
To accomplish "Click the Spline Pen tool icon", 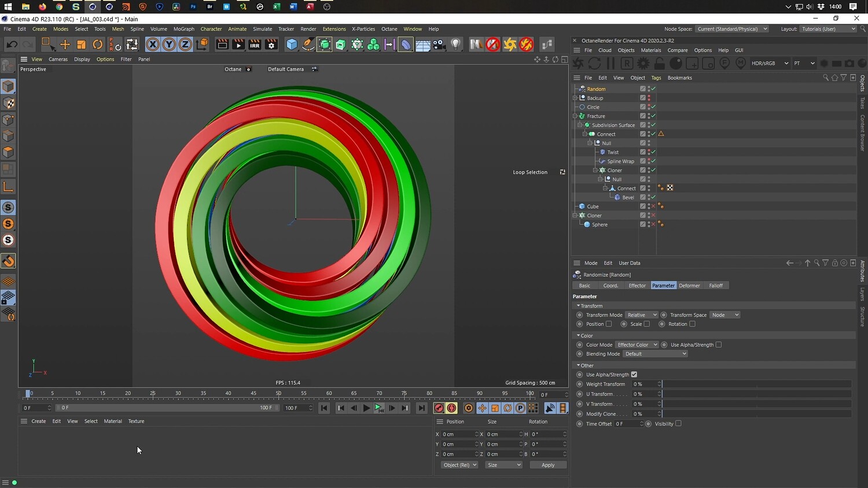I will tap(308, 45).
